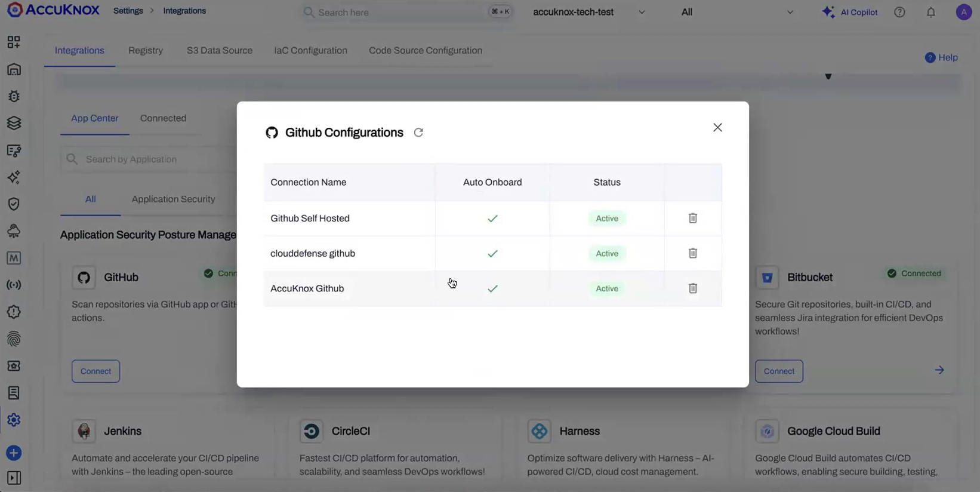Select the App Center tab
The height and width of the screenshot is (492, 980).
pyautogui.click(x=95, y=118)
